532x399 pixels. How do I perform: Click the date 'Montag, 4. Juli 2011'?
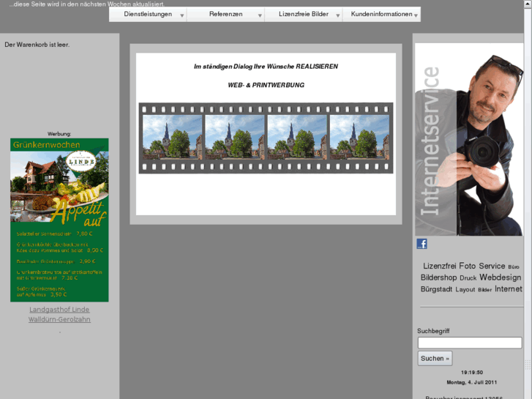click(471, 382)
